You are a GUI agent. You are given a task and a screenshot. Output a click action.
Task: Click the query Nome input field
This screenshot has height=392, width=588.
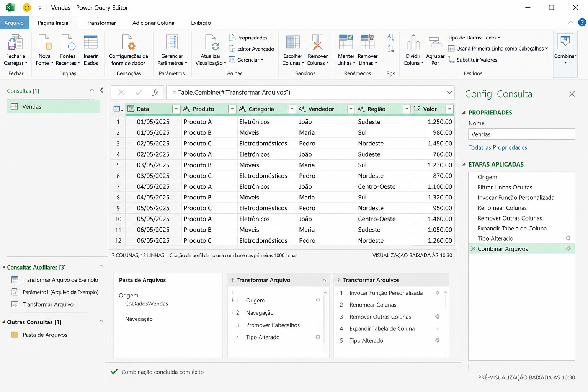click(521, 134)
